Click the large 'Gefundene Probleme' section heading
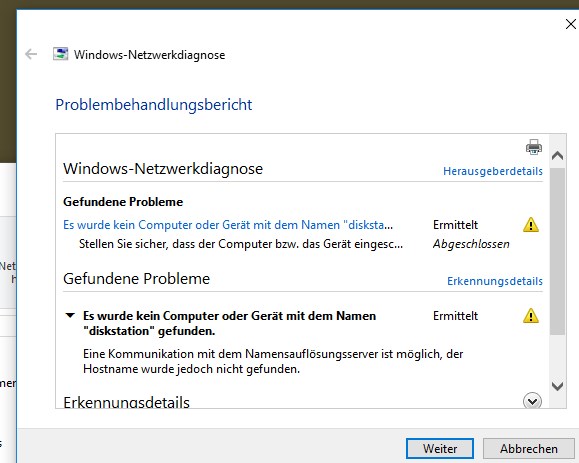Screen dimensions: 579x463 136,278
